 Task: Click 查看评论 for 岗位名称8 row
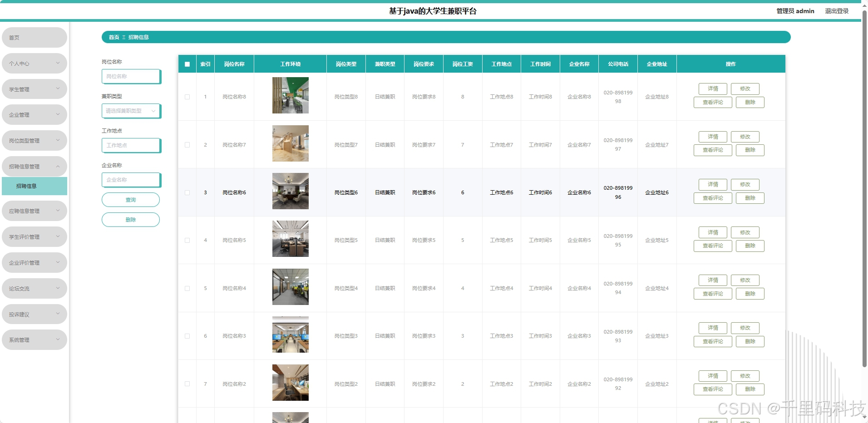tap(713, 103)
